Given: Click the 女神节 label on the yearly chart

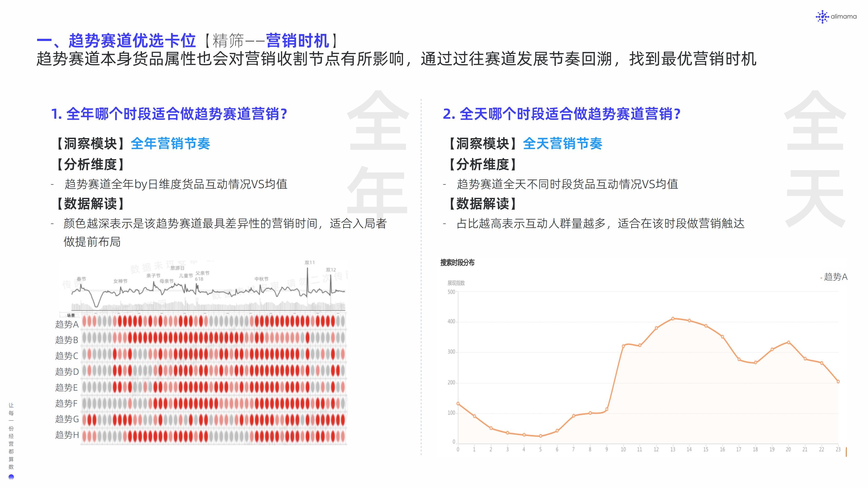Looking at the screenshot, I should pos(120,281).
